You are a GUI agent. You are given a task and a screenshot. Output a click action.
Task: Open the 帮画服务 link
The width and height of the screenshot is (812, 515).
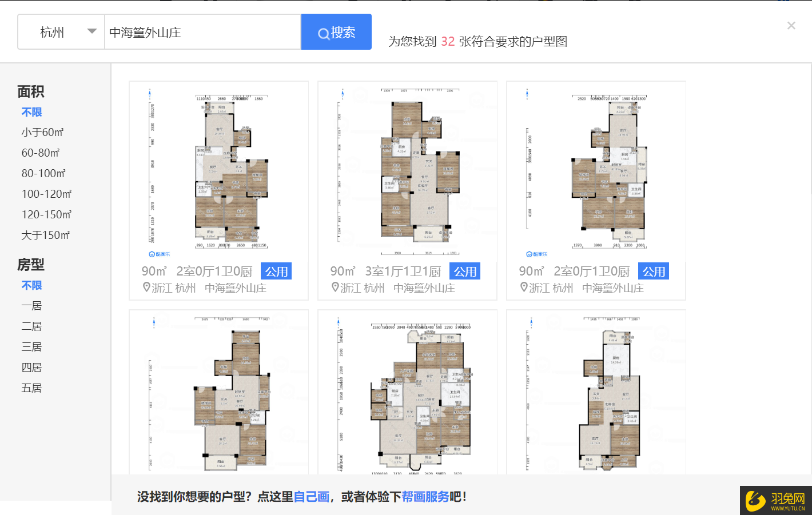click(425, 497)
